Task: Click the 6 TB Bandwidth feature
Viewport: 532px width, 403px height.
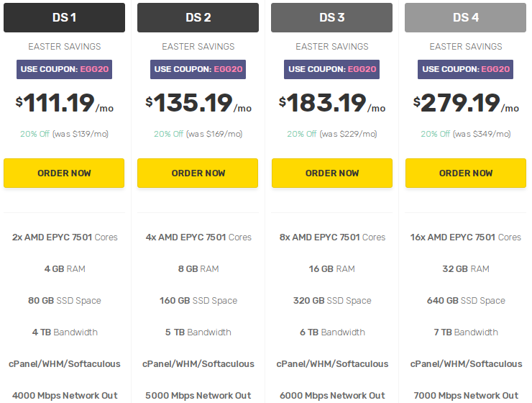Action: pos(331,332)
